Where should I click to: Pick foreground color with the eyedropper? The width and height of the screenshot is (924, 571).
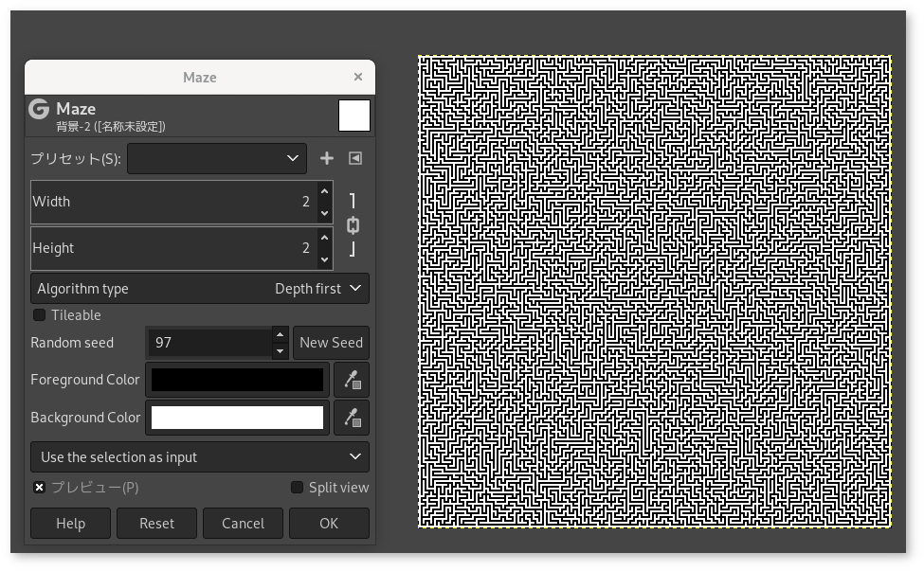(352, 380)
